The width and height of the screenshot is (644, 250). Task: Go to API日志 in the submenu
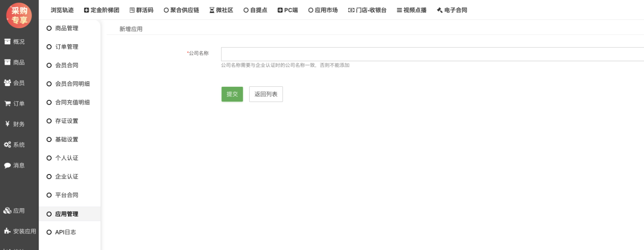click(x=65, y=232)
